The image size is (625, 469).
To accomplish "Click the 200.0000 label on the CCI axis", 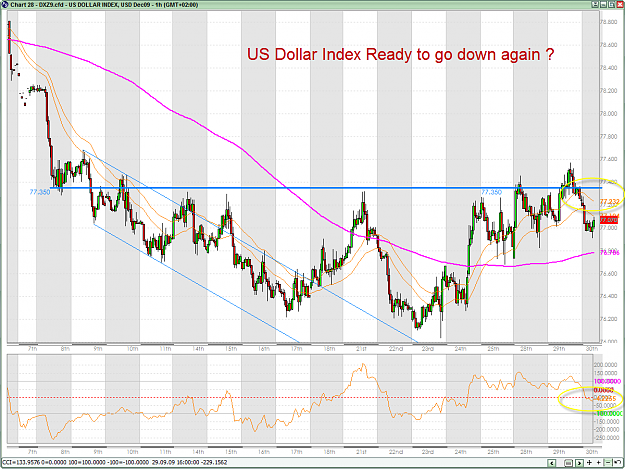I will (x=606, y=365).
